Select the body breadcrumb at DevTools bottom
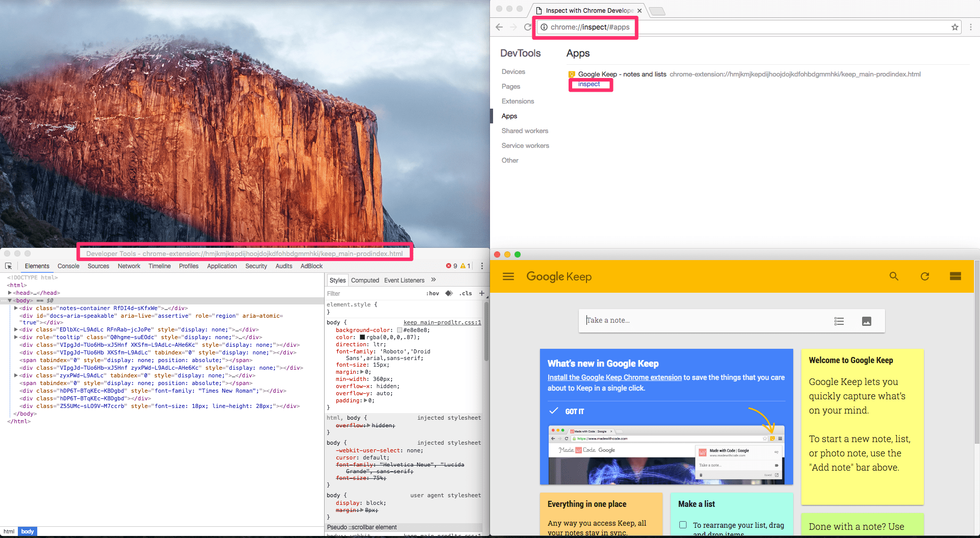Image resolution: width=980 pixels, height=538 pixels. [x=28, y=531]
